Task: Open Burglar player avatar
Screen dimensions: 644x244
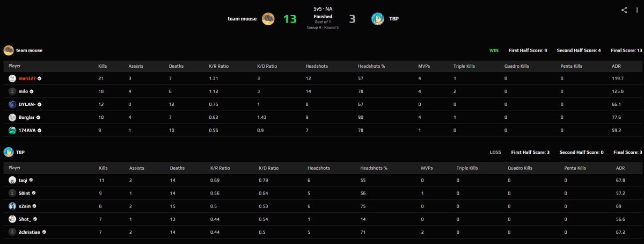Action: click(12, 117)
